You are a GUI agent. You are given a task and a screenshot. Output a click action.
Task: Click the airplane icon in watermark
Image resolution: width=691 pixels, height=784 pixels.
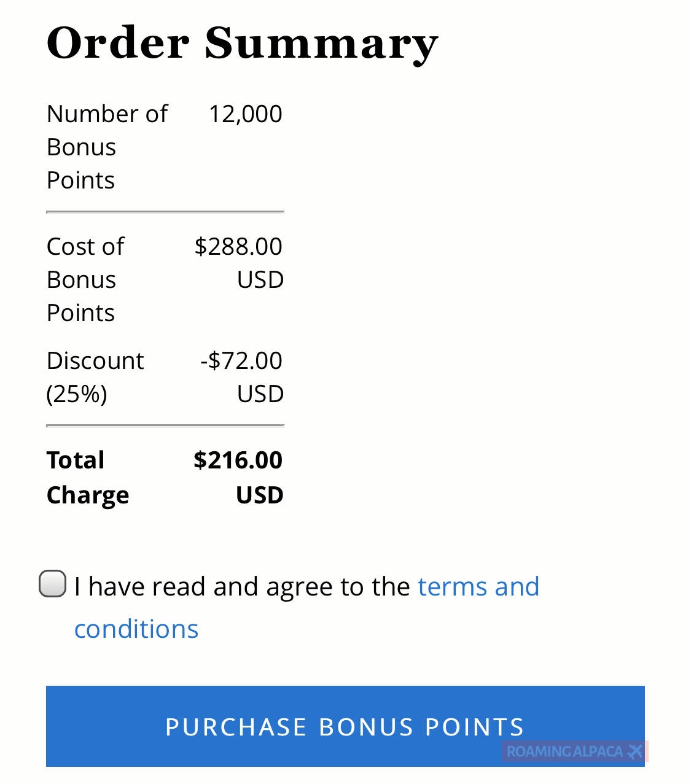click(635, 751)
